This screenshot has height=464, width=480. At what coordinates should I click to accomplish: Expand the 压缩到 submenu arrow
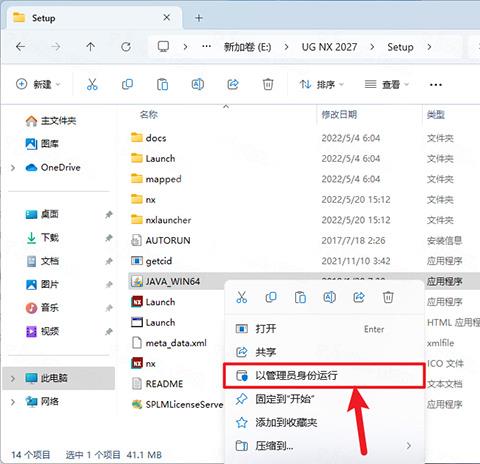[409, 446]
